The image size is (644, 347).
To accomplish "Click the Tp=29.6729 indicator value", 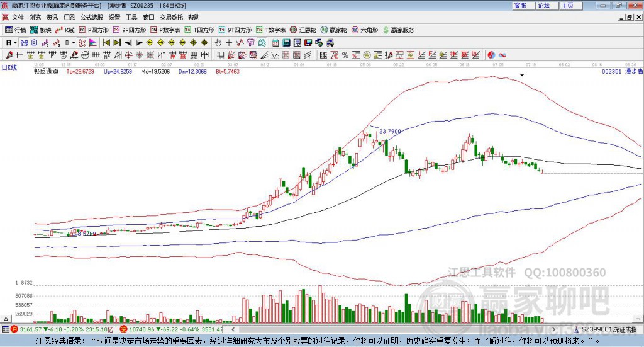I will 80,72.
